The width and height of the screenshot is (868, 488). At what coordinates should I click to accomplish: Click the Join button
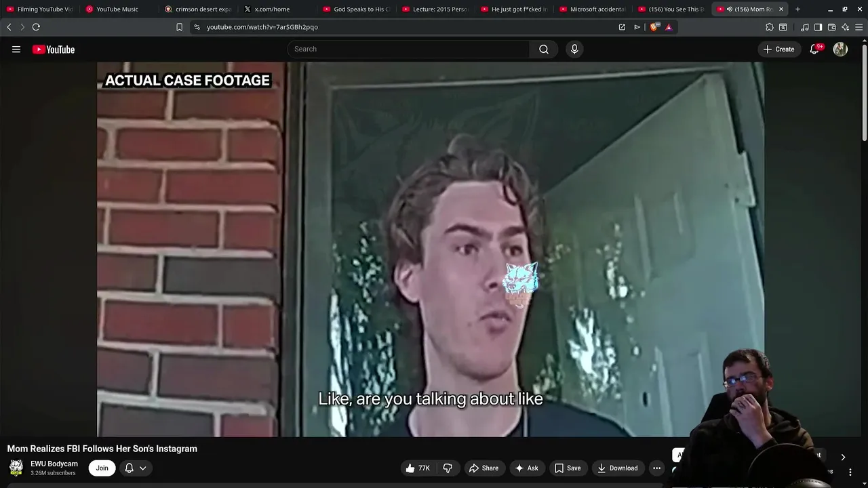click(102, 468)
